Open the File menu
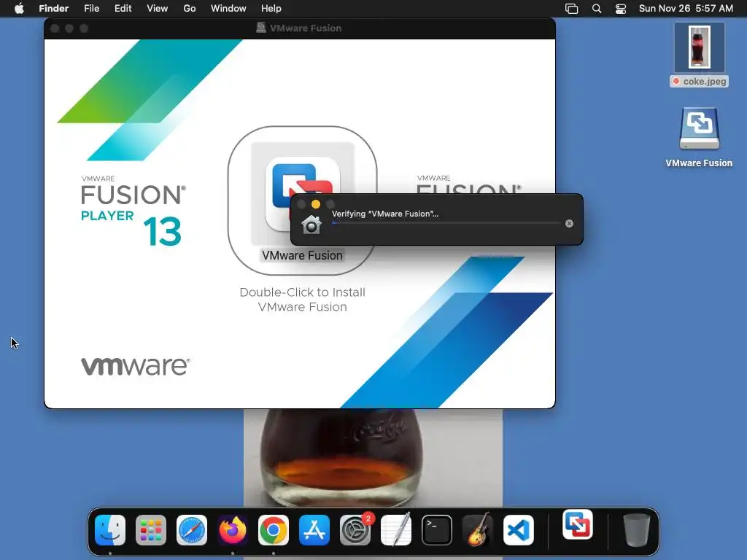 click(x=91, y=8)
